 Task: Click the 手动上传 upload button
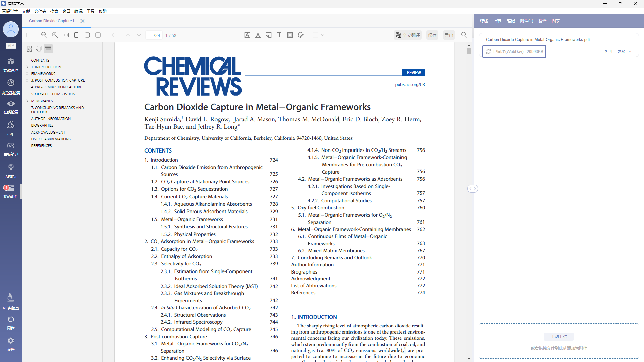point(559,336)
